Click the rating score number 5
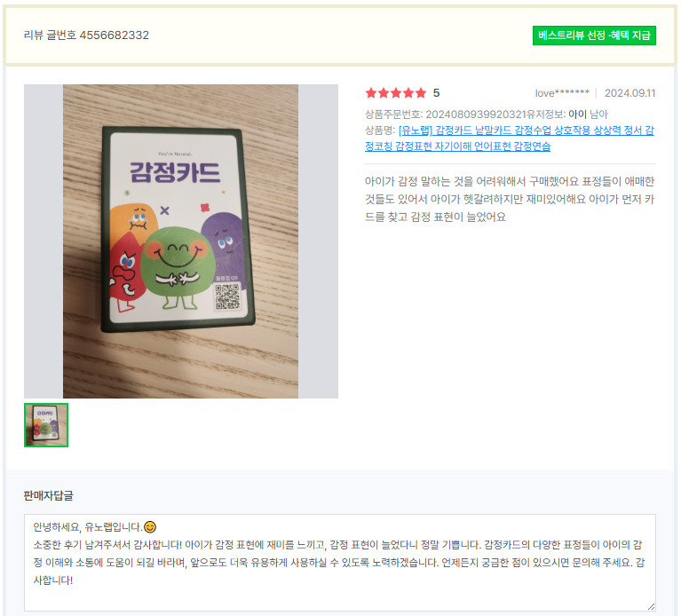681x616 pixels. click(x=436, y=93)
